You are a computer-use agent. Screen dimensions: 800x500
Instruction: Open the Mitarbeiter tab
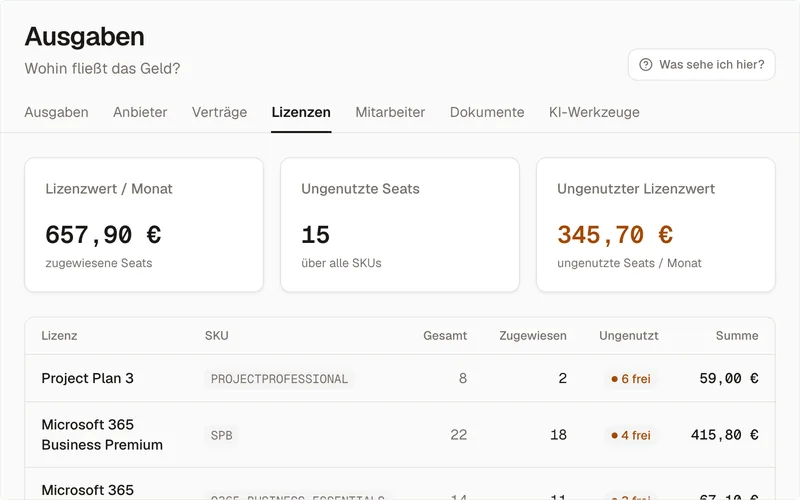(x=390, y=112)
